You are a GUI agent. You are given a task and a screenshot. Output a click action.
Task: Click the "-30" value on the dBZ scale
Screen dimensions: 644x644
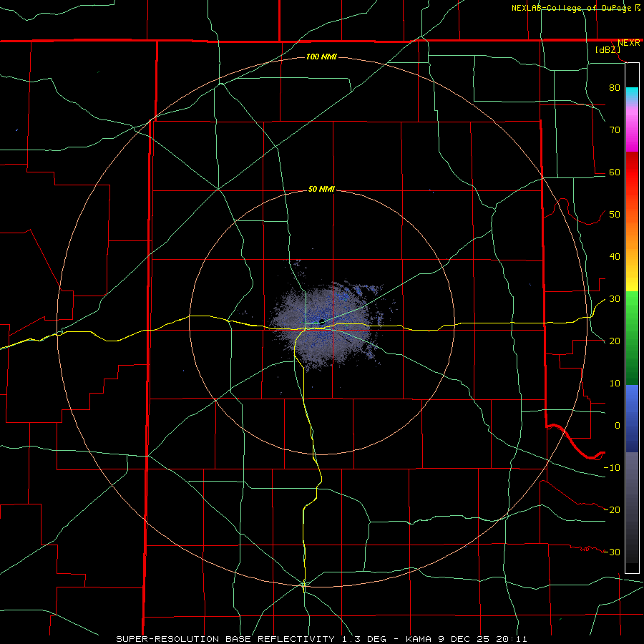pyautogui.click(x=612, y=552)
